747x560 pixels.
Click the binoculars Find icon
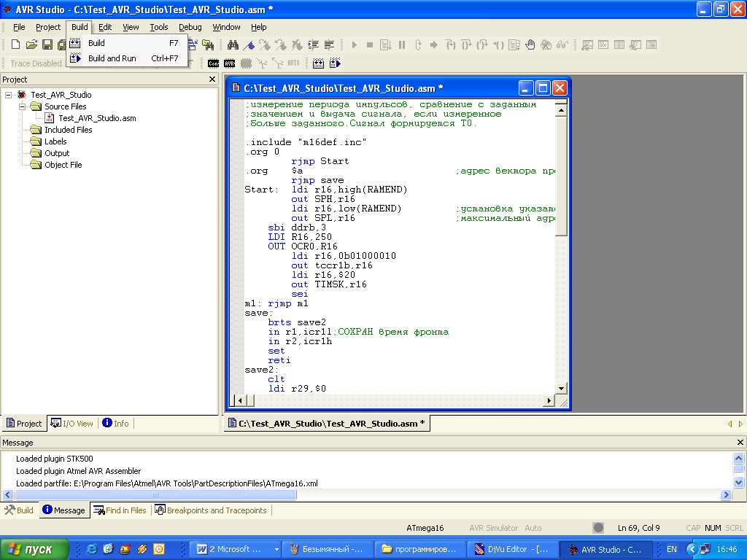point(233,44)
